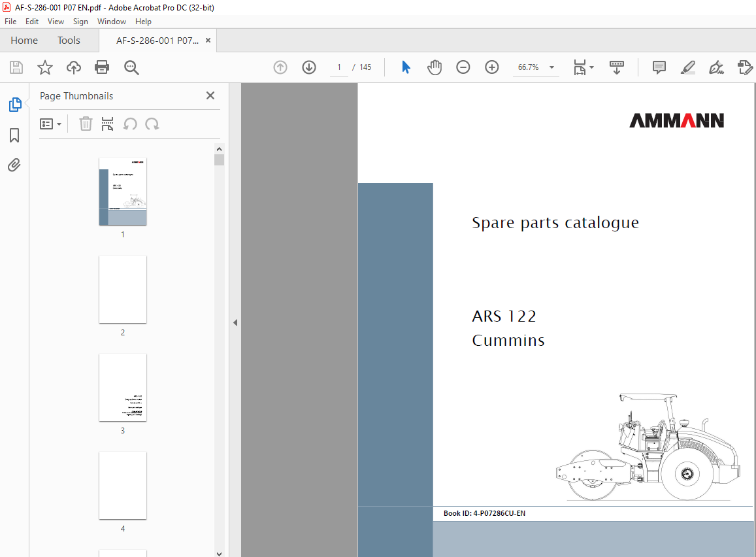Print the document with printer icon

(x=102, y=67)
